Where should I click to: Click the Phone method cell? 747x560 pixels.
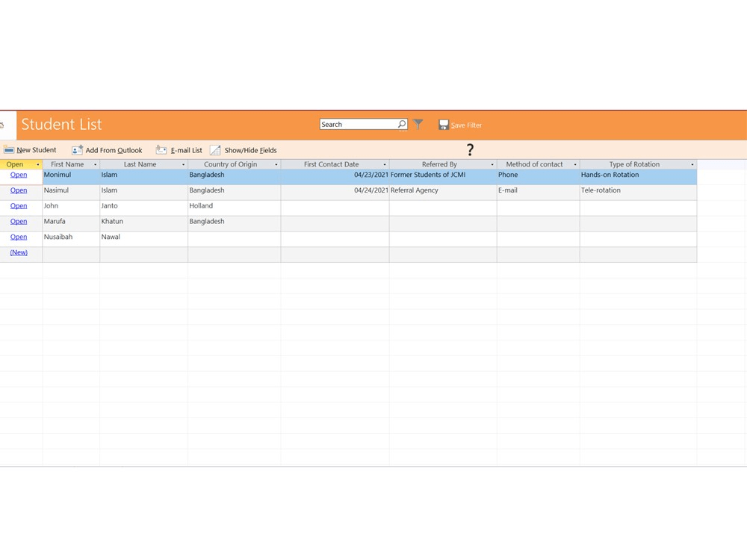[x=539, y=177]
